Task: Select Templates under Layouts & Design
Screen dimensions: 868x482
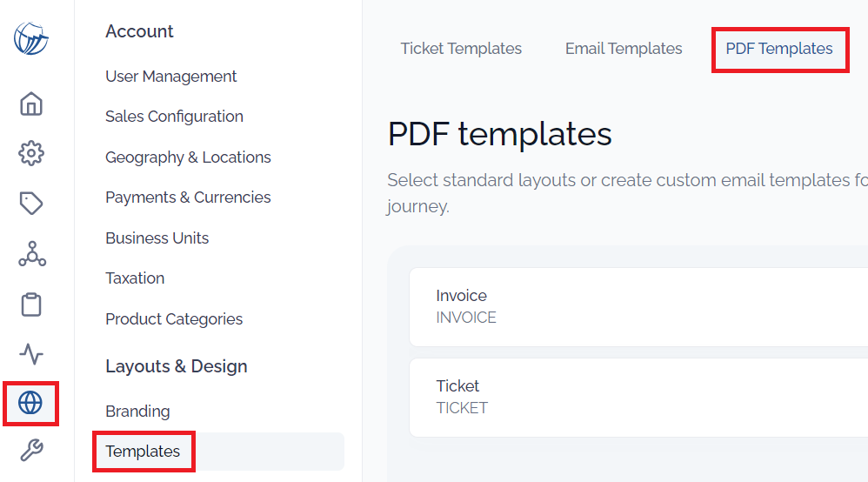Action: point(143,452)
